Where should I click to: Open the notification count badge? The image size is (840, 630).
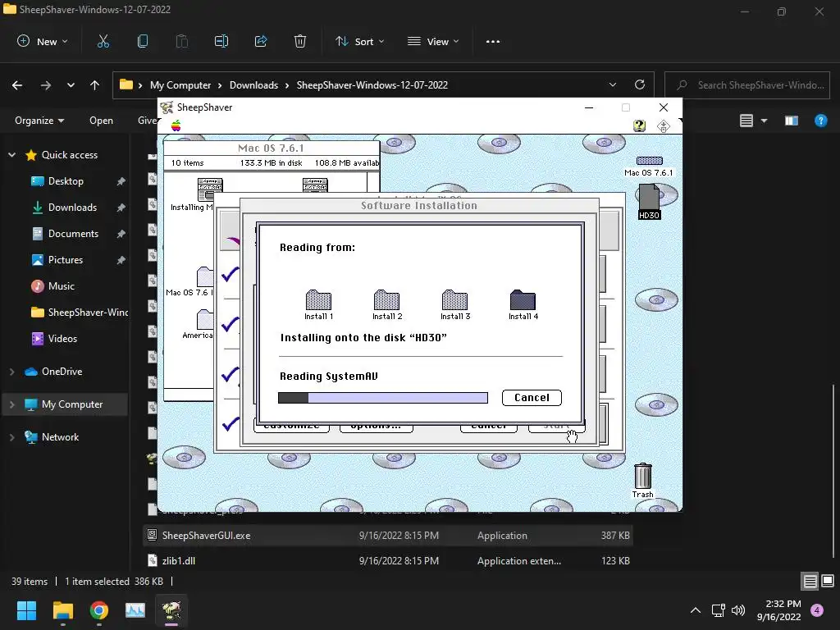817,610
